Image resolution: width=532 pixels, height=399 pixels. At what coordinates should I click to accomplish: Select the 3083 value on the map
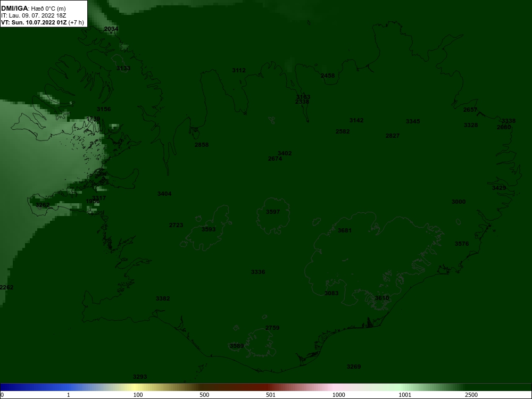[x=331, y=293]
